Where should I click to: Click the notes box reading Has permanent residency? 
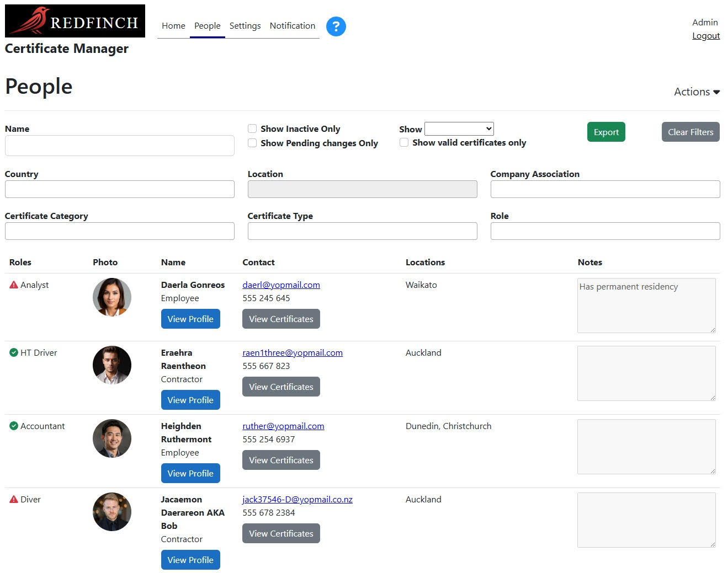(646, 305)
